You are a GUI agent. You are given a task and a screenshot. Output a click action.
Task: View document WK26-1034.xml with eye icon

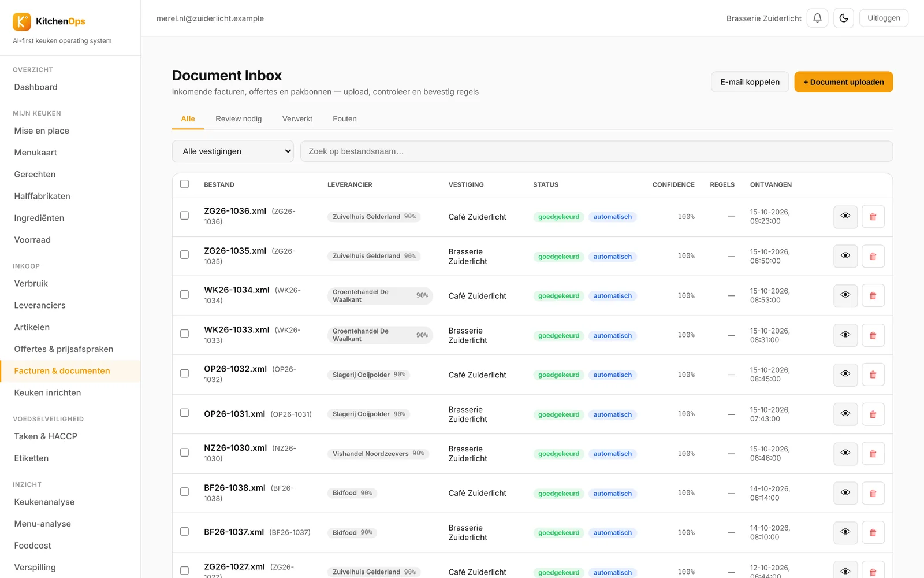845,295
